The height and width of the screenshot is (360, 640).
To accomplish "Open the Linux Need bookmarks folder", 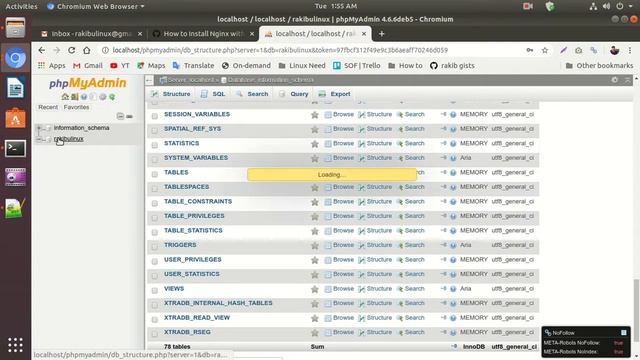I will (x=302, y=65).
